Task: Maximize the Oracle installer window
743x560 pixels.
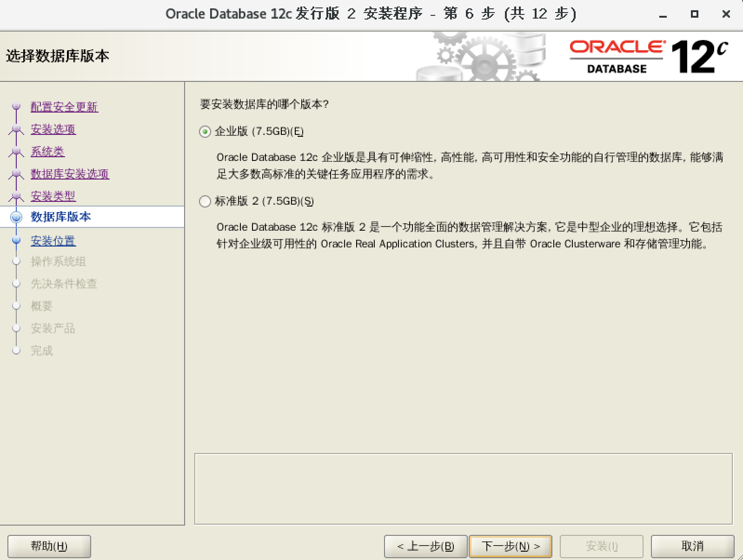Action: (695, 14)
